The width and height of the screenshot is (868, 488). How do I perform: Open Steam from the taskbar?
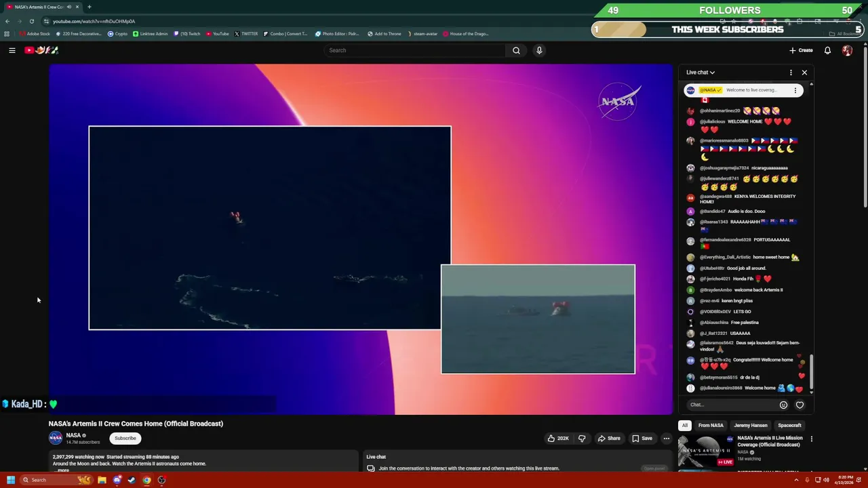[132, 480]
